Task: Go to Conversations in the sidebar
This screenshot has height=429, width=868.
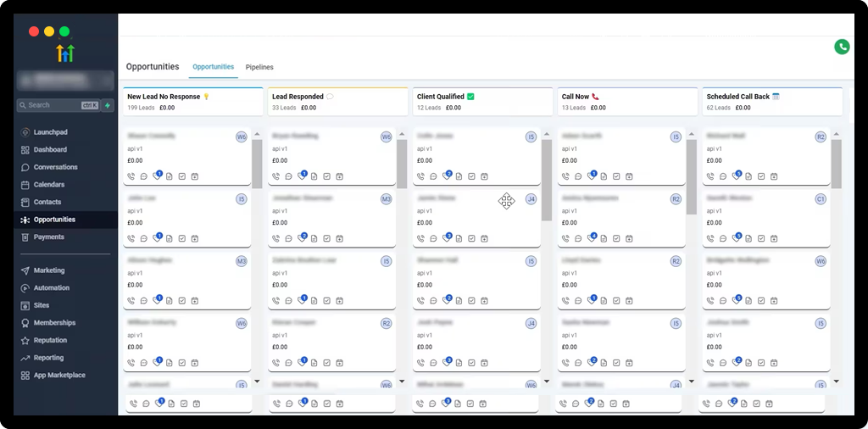Action: coord(55,167)
